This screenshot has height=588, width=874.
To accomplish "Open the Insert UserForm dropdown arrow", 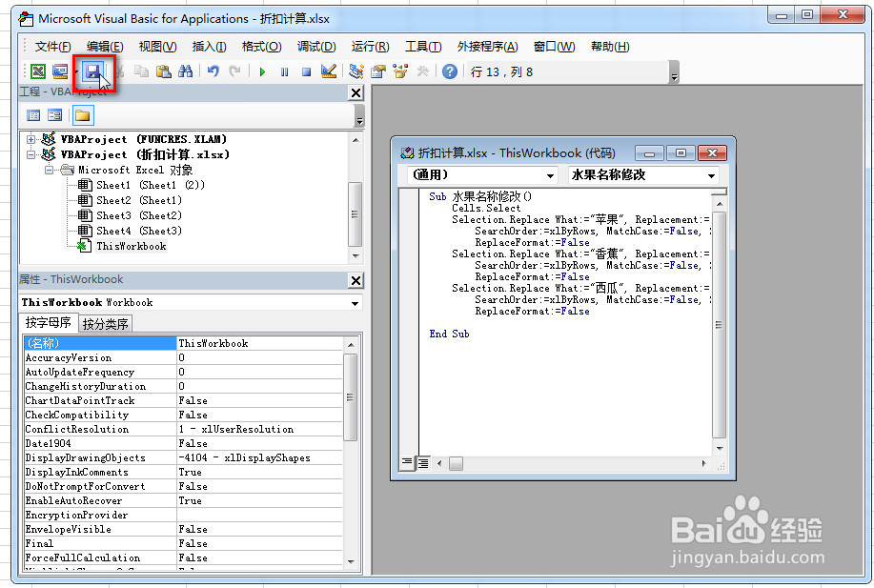I will [76, 71].
